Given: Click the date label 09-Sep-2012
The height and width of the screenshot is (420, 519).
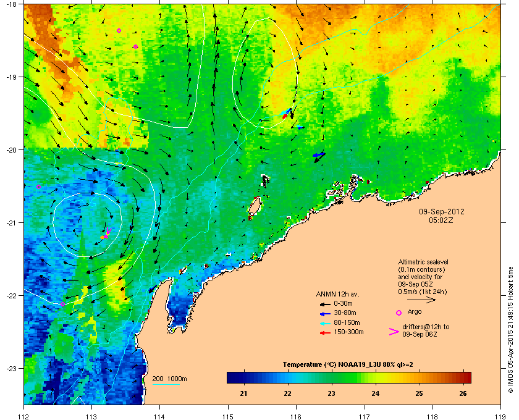Looking at the screenshot, I should click(442, 211).
